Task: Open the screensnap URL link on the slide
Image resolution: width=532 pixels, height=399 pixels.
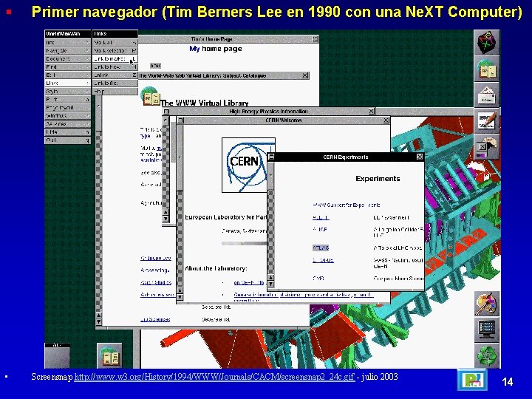Action: point(214,377)
